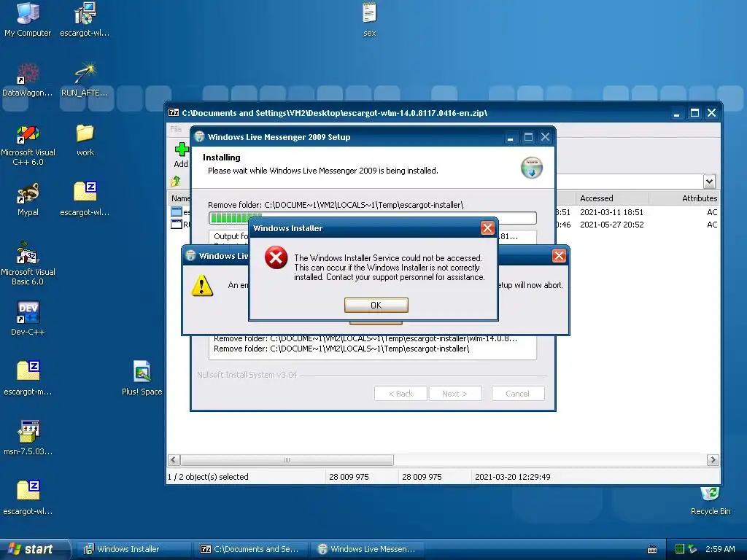Click system tray network icon beside the clock

pos(693,549)
